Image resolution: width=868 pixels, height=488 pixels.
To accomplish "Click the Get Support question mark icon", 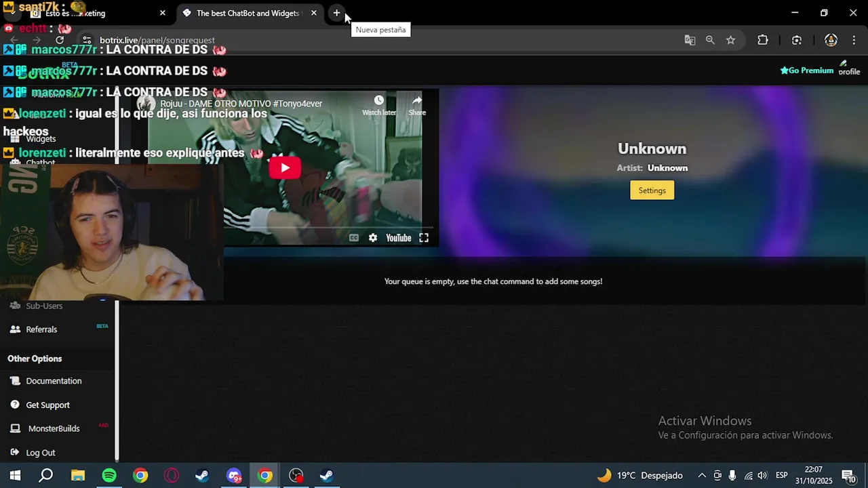I will click(15, 405).
